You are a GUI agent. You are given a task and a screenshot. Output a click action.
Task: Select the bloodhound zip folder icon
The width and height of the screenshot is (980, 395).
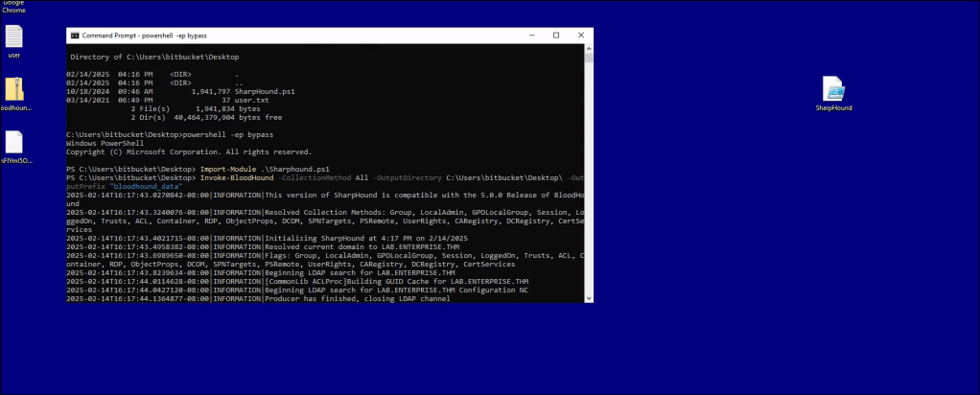tap(14, 90)
